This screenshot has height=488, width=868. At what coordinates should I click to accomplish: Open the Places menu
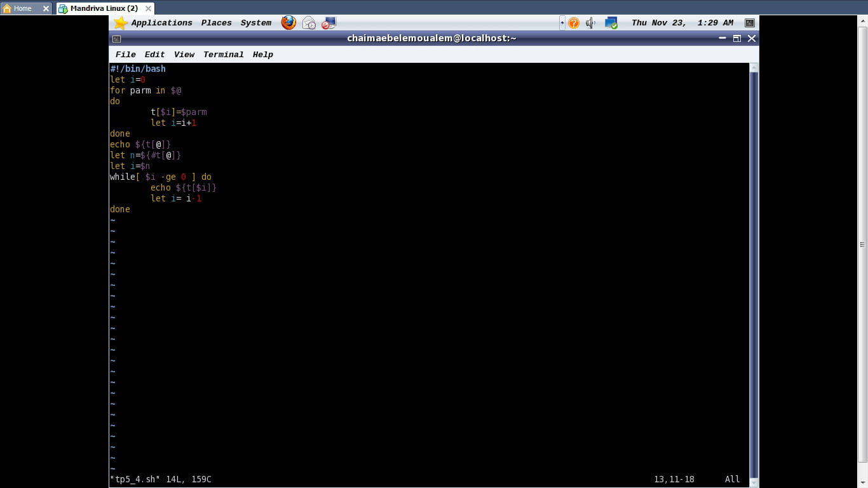click(216, 23)
